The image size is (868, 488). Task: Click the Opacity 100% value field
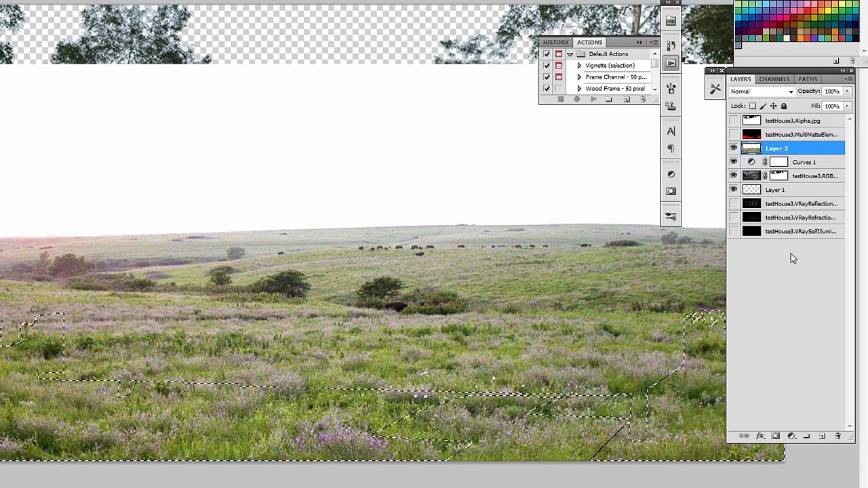click(832, 91)
